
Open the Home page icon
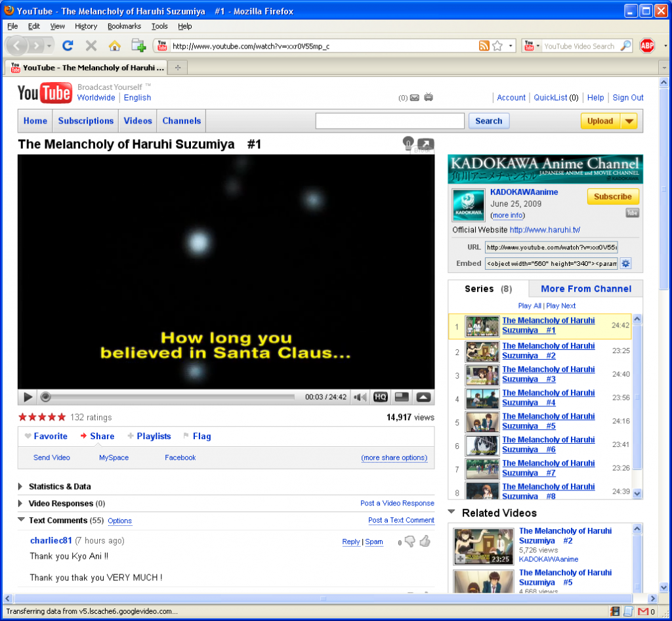click(x=114, y=45)
